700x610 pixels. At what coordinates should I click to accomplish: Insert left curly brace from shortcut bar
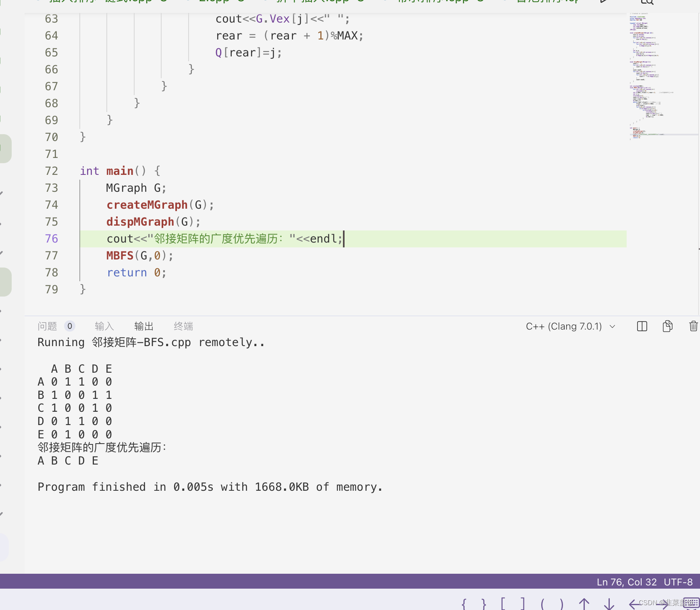click(464, 604)
